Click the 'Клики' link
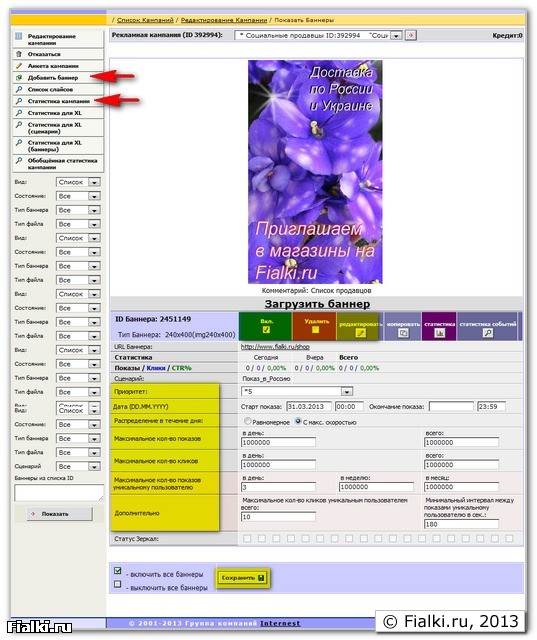The image size is (537, 640). click(155, 368)
